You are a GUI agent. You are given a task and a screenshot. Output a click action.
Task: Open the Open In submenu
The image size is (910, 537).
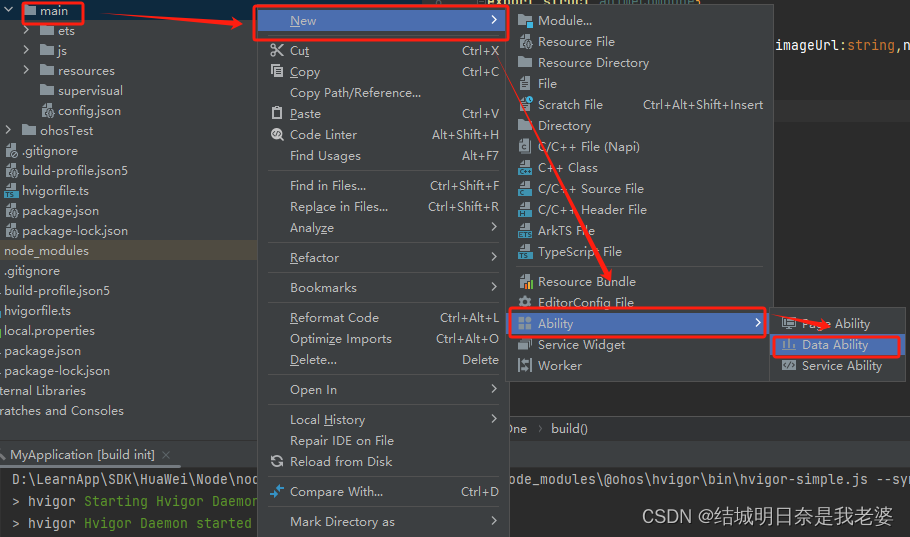pos(384,390)
